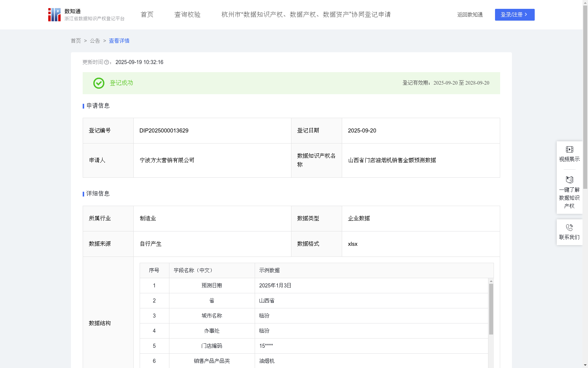Viewport: 588px width, 368px height.
Task: Click the 登记成功 status banner text
Action: click(x=121, y=83)
